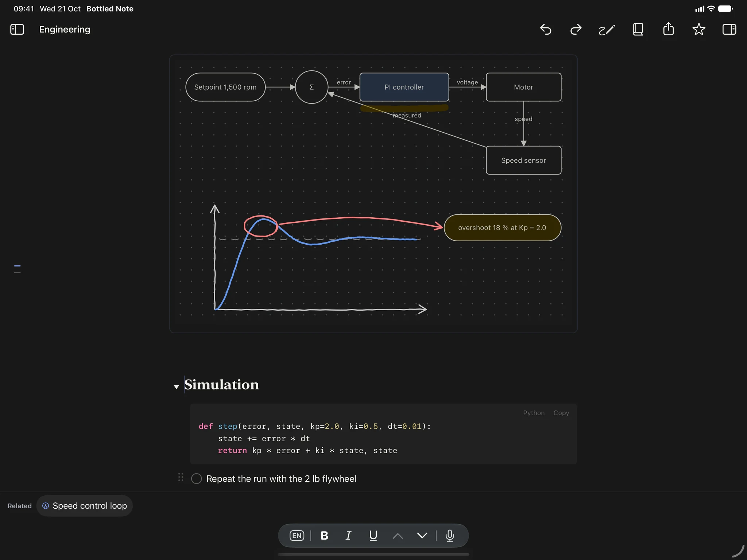Start voice dictation with microphone
The image size is (747, 560).
[x=450, y=536]
